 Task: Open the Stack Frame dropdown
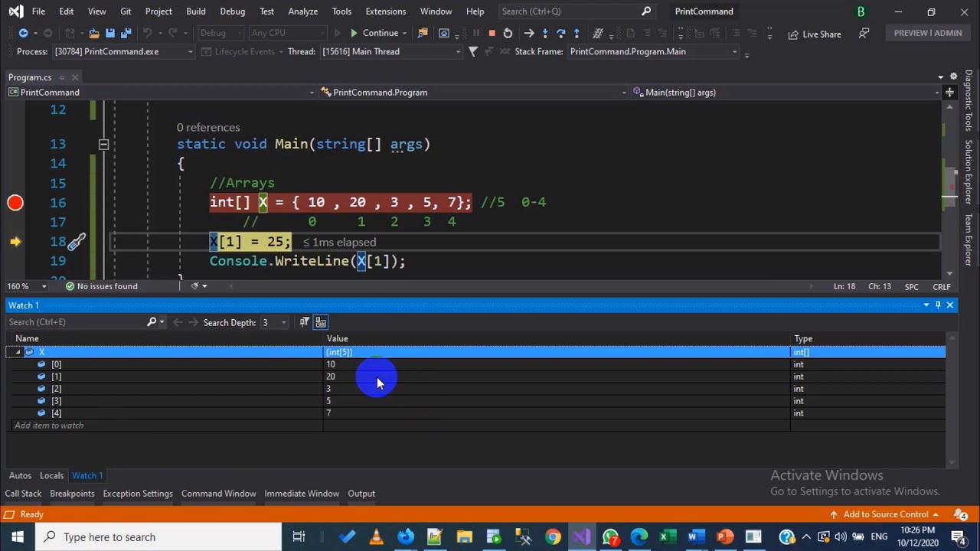pos(652,51)
